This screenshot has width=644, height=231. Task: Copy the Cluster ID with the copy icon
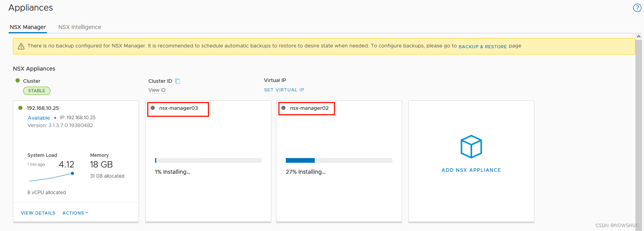click(x=178, y=81)
